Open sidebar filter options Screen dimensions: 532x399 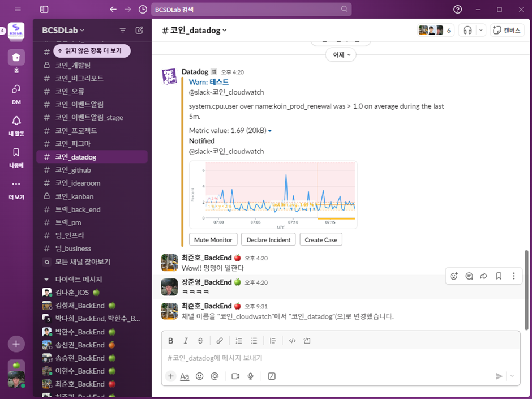pyautogui.click(x=122, y=30)
